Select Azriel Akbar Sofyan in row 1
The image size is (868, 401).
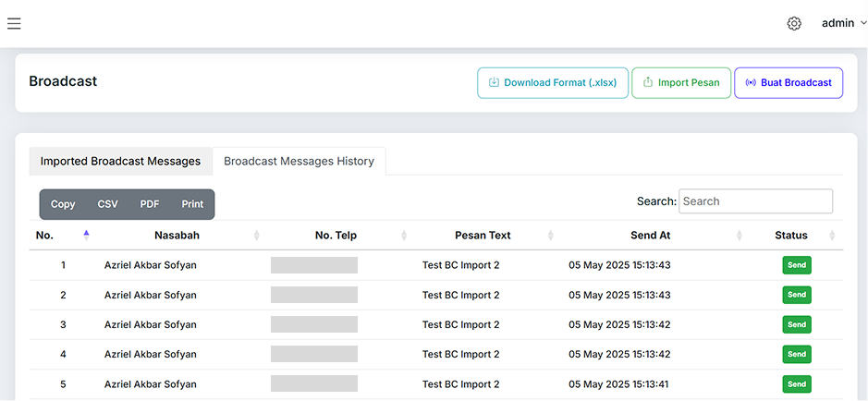point(150,265)
